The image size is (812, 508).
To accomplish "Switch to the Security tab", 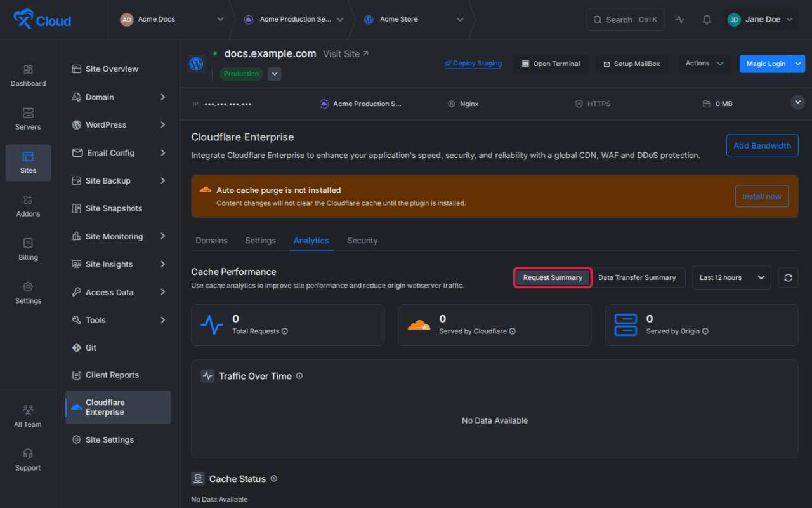I will 362,241.
